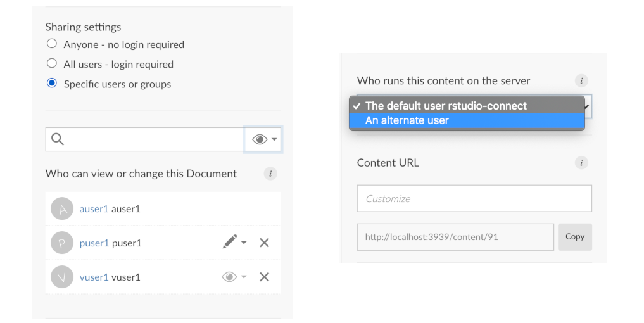Remove puser1 with the X icon
The image size is (644, 323).
click(265, 243)
